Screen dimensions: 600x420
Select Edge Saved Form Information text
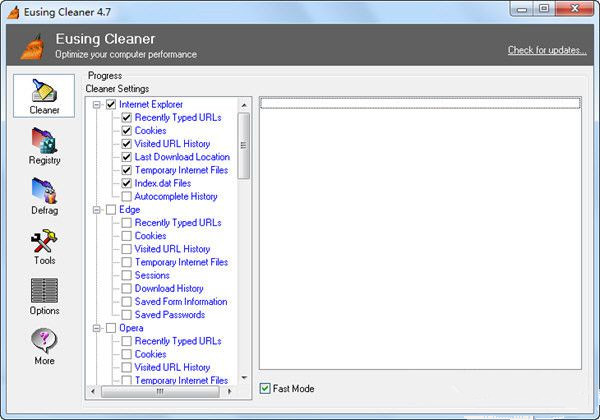click(181, 301)
